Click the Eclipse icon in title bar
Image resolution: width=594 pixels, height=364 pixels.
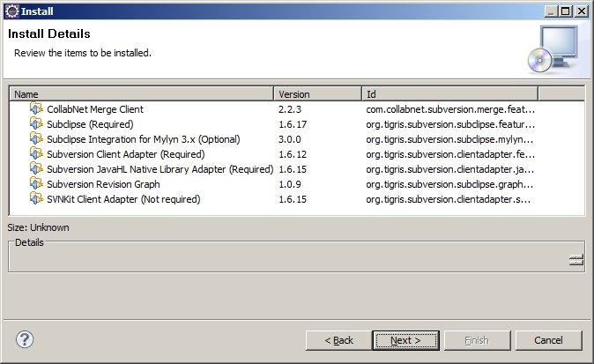pyautogui.click(x=11, y=11)
